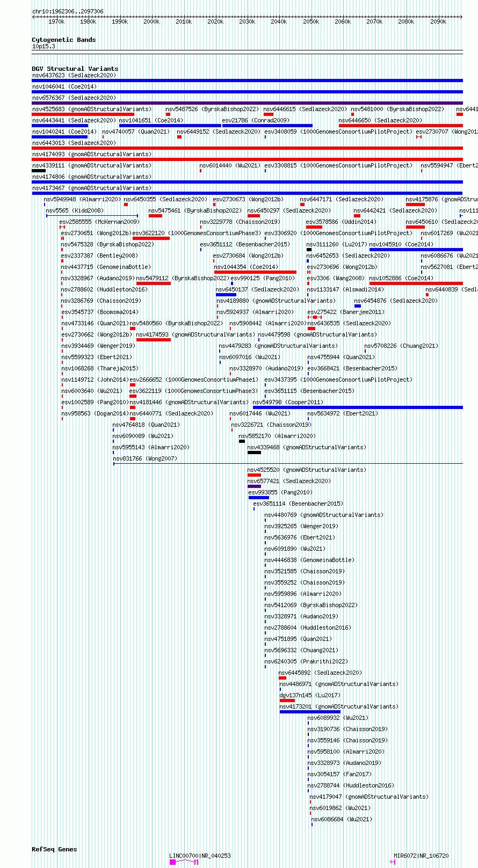The width and height of the screenshot is (478, 868).
Task: Click label esv2585555 (McKernan2009)
Action: (x=100, y=222)
